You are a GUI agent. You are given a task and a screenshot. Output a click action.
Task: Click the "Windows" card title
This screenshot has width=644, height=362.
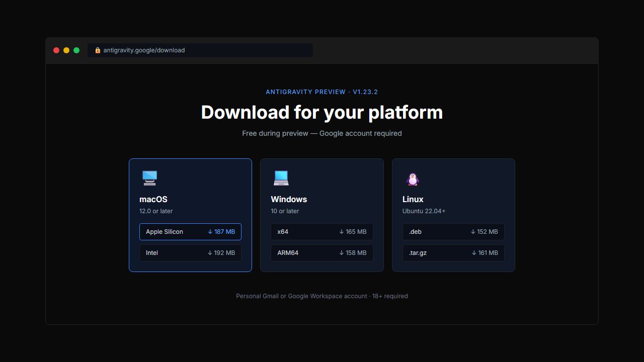[x=289, y=199]
